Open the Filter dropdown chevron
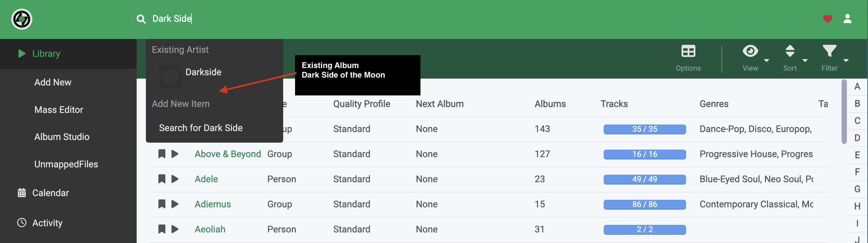The width and height of the screenshot is (868, 243). pyautogui.click(x=847, y=61)
